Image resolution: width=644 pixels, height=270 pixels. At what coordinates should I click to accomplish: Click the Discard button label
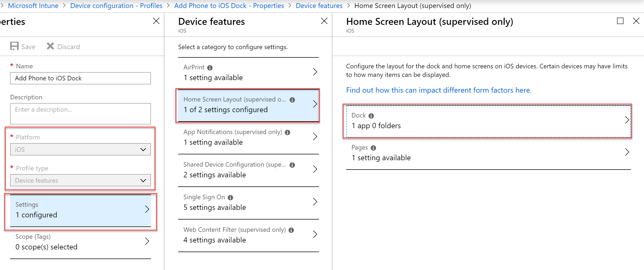click(x=69, y=47)
